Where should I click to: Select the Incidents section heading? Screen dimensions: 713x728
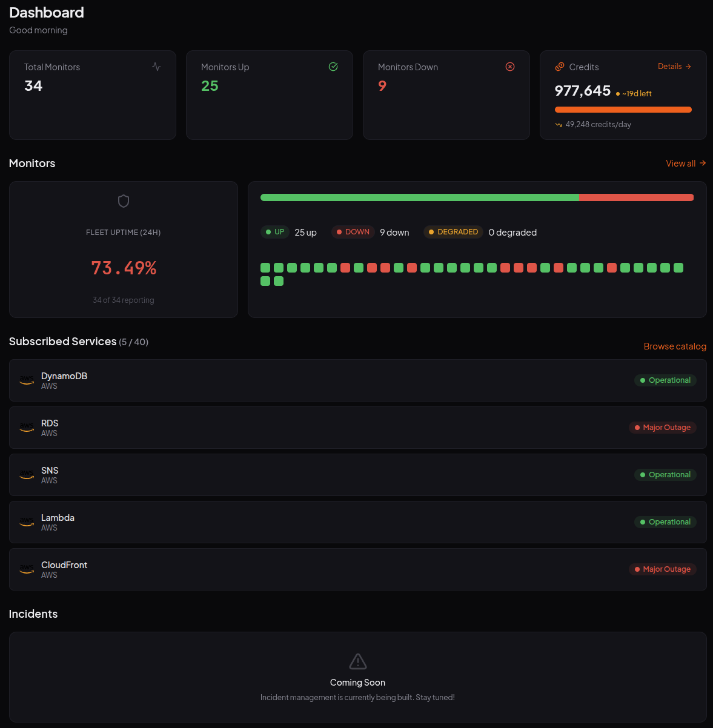click(33, 614)
